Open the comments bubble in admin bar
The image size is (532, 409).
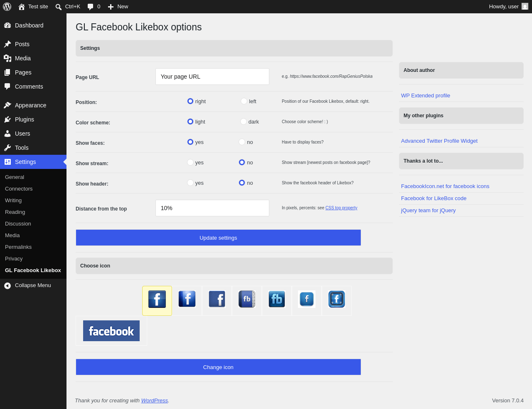[x=91, y=7]
